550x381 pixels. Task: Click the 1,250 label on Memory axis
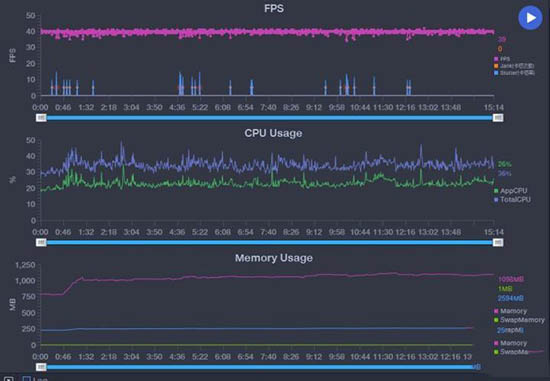25,265
